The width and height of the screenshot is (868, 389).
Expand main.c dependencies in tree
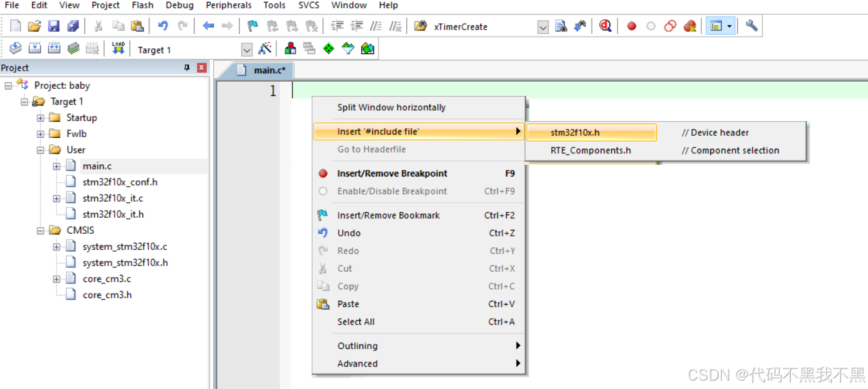click(57, 166)
